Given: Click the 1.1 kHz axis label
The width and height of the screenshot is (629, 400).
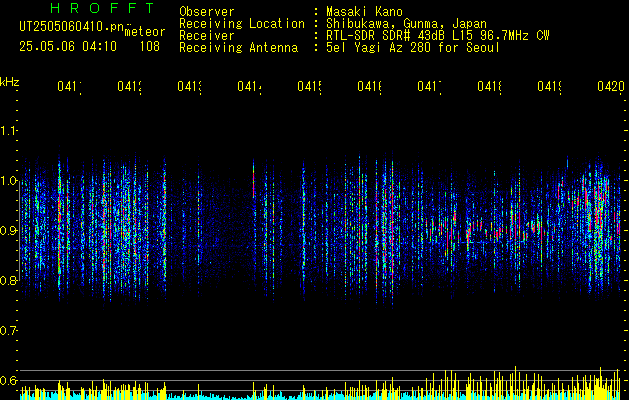Looking at the screenshot, I should pos(8,130).
